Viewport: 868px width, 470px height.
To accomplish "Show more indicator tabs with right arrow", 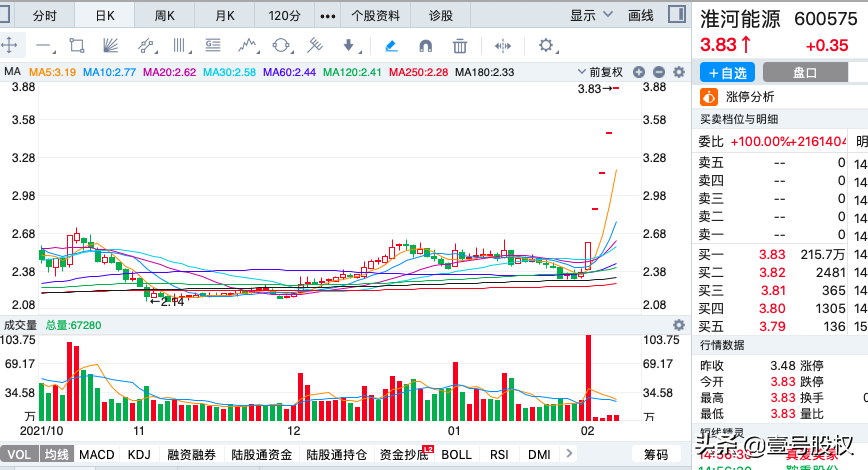I will 569,454.
